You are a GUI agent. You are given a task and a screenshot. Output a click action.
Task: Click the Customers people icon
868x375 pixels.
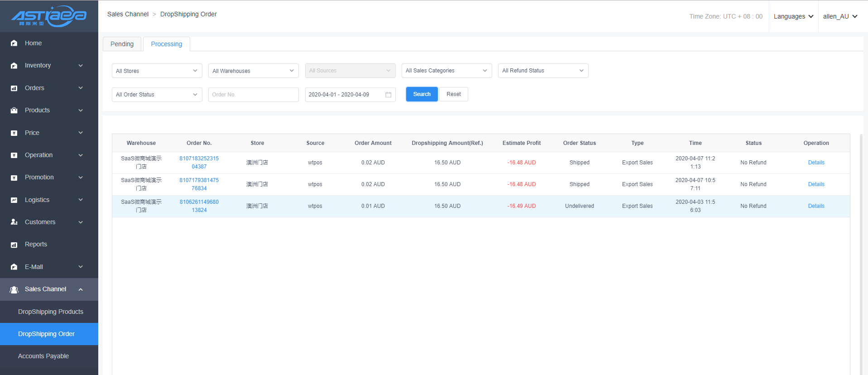tap(14, 222)
